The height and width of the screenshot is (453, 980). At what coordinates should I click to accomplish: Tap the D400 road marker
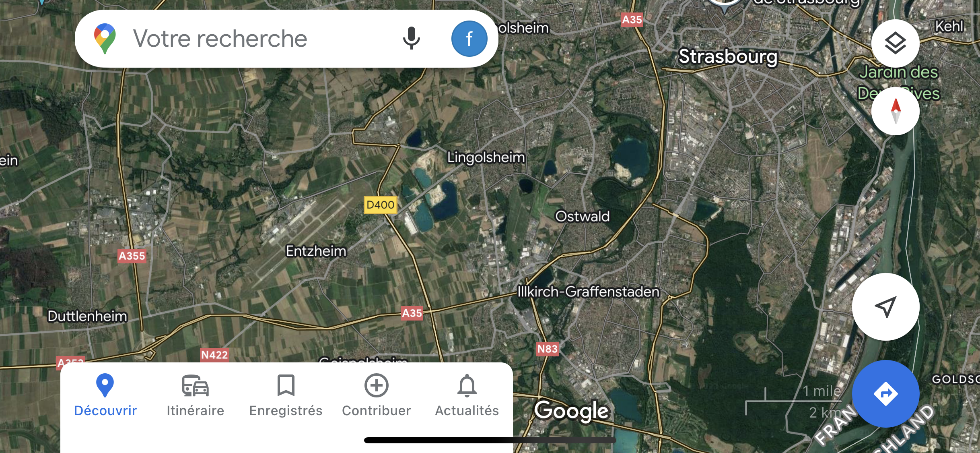tap(380, 205)
